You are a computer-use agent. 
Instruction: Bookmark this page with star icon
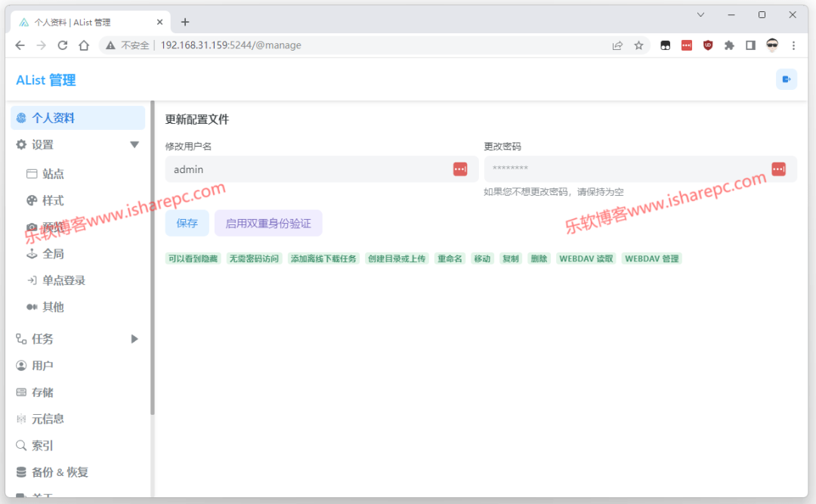point(638,45)
